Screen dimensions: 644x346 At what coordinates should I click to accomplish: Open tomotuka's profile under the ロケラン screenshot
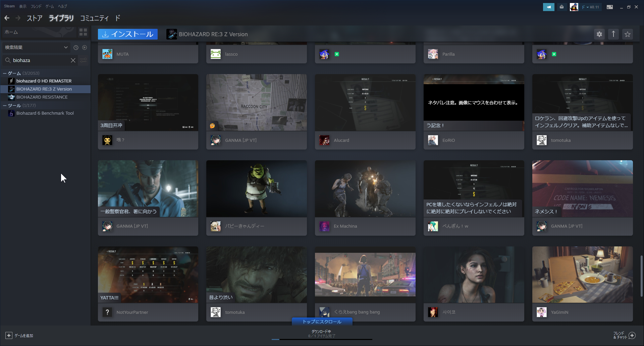click(560, 140)
